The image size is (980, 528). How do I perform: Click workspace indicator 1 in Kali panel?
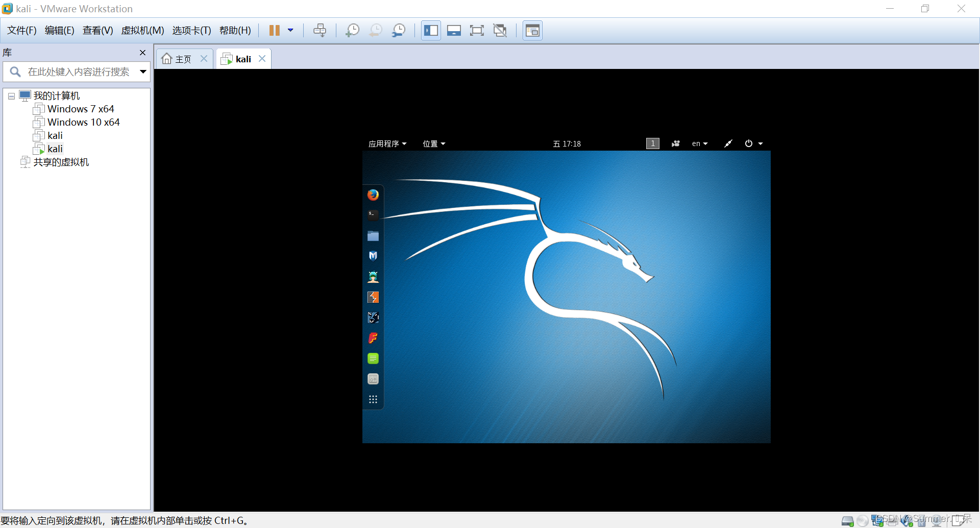coord(652,143)
